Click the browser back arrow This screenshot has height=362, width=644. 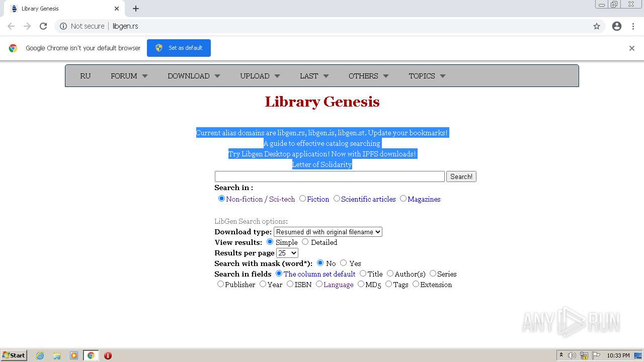click(x=11, y=26)
